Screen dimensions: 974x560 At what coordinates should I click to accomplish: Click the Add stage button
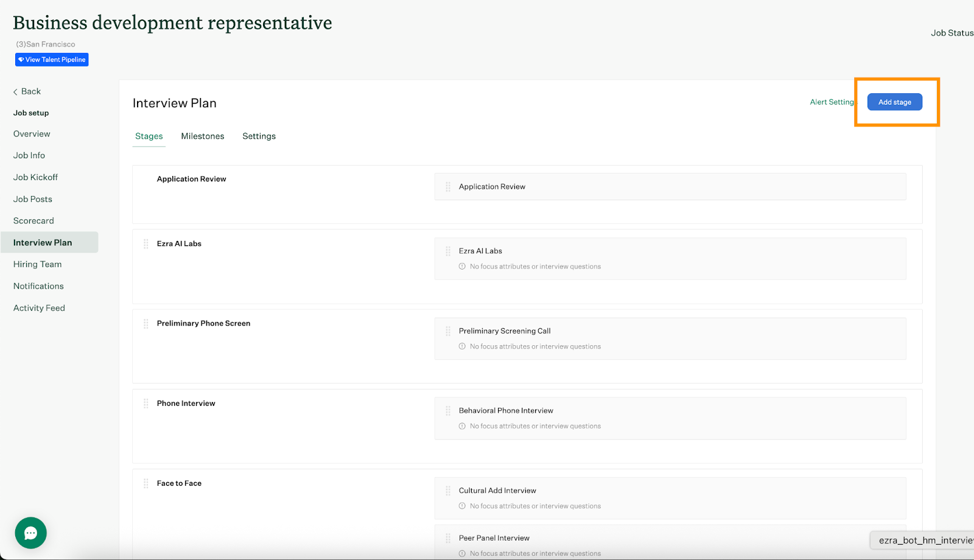coord(894,102)
